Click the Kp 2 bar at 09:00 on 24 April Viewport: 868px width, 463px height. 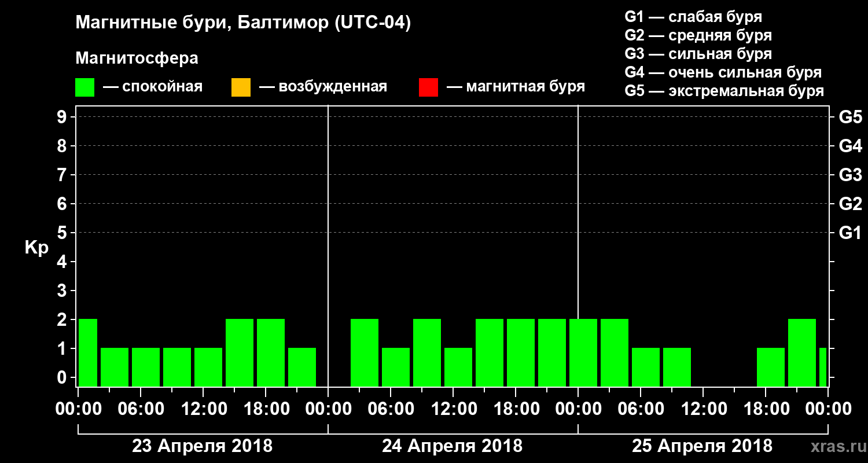tap(427, 352)
